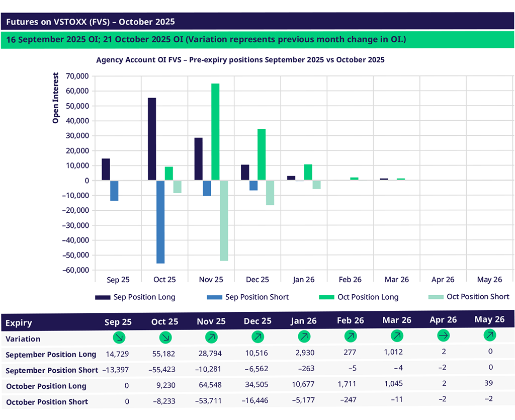
Task: Click the Sep 25 downward variation arrow icon
Action: pyautogui.click(x=119, y=337)
